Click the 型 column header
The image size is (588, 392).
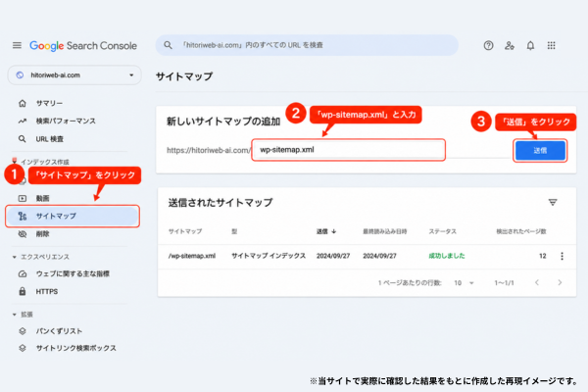pos(234,231)
